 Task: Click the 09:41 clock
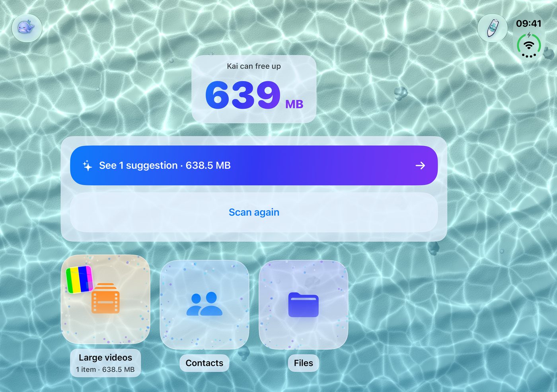point(529,23)
